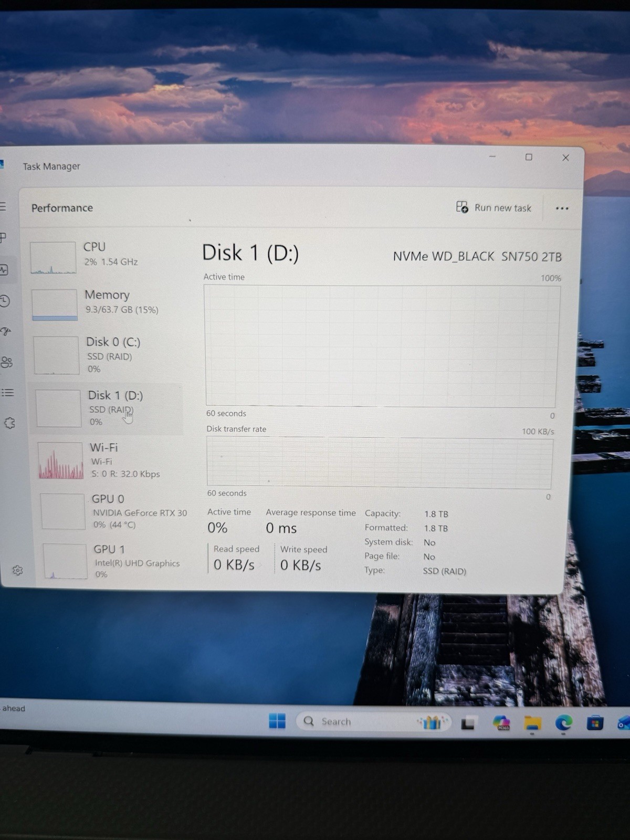Open the Task Manager hamburger navigation menu
The width and height of the screenshot is (630, 840).
(3, 207)
